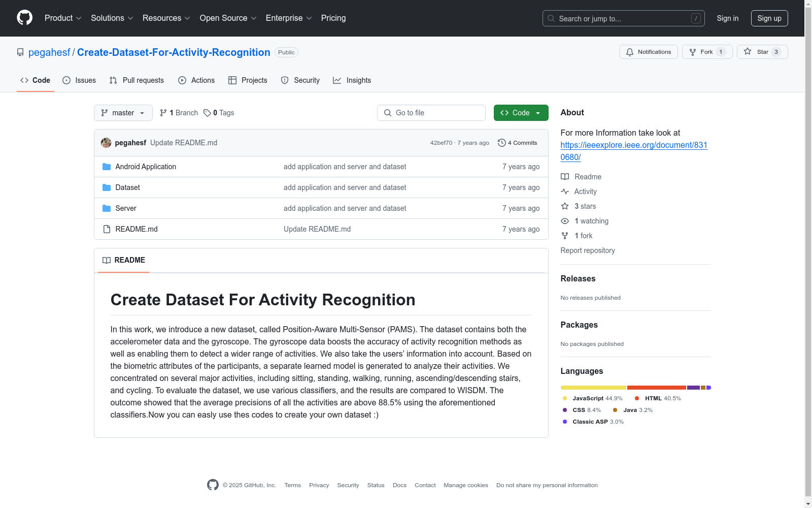812x508 pixels.
Task: Focus the Search or jump to field
Action: 624,18
